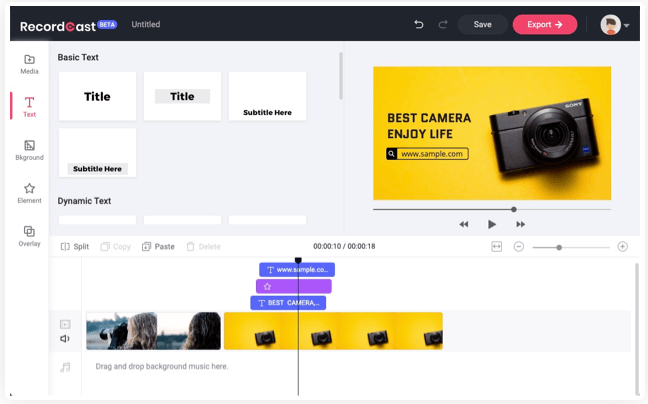Click the background music drop area text
Viewport: 648px width, 404px height.
coord(162,366)
